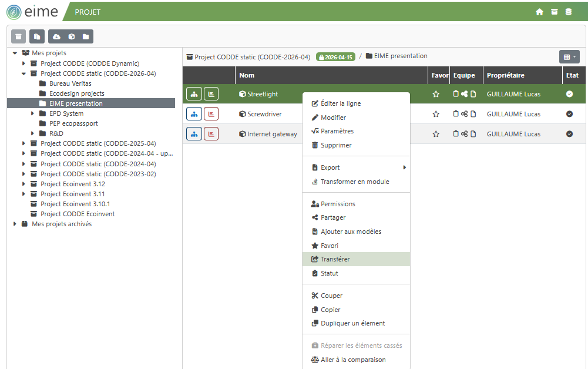Choose Statut menu entry
The width and height of the screenshot is (588, 369).
click(356, 273)
